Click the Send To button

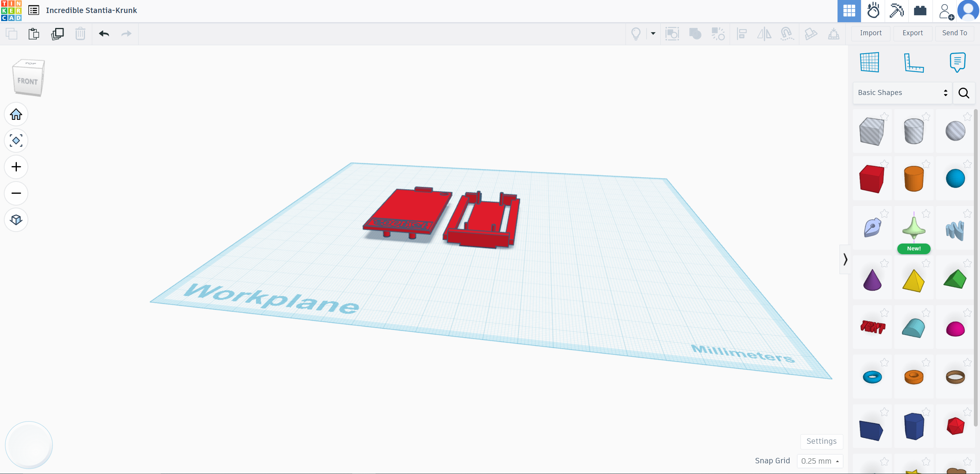click(x=955, y=33)
